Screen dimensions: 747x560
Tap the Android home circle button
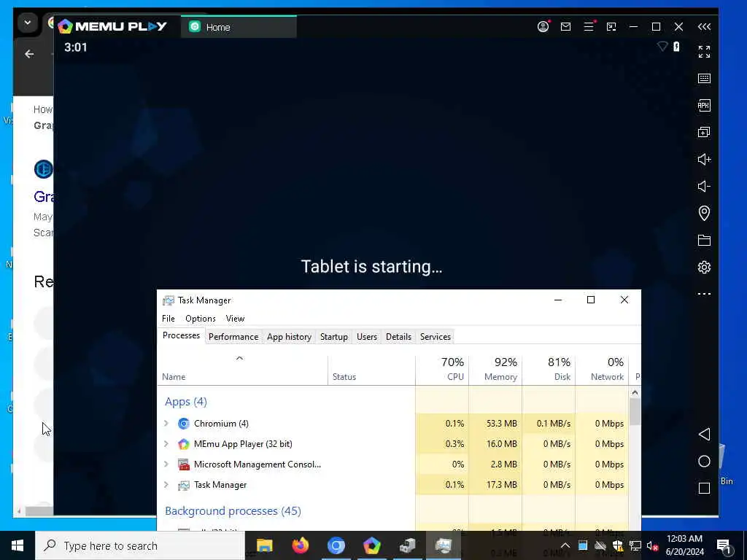[x=704, y=461]
